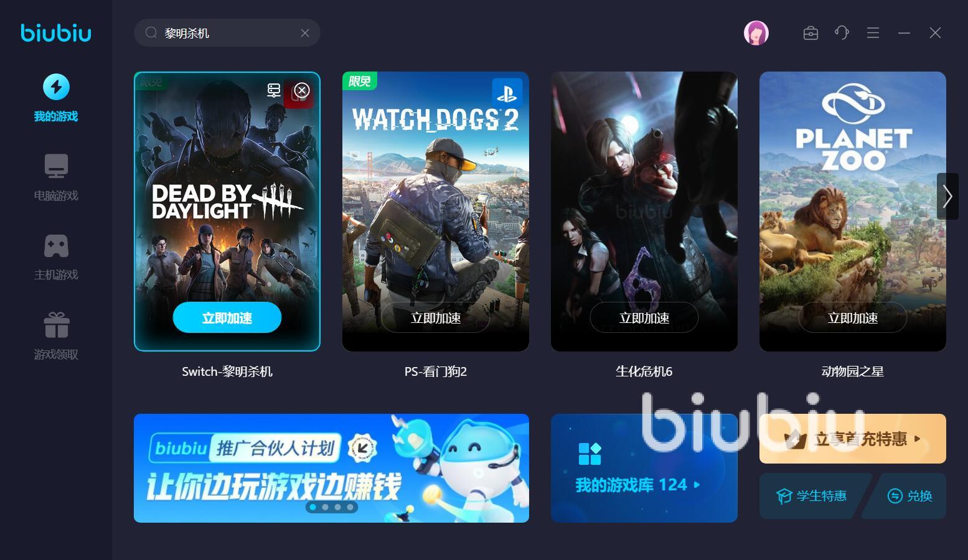The width and height of the screenshot is (968, 560).
Task: Open the toolbox briefcase icon
Action: (x=811, y=33)
